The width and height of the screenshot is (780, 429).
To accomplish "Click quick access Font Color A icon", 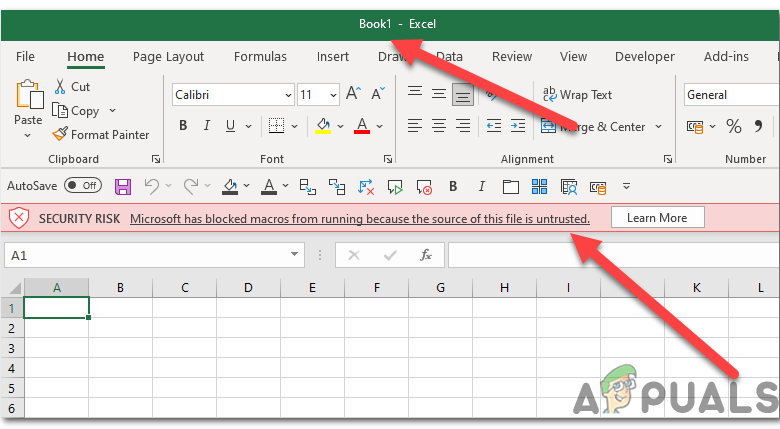I will [269, 187].
